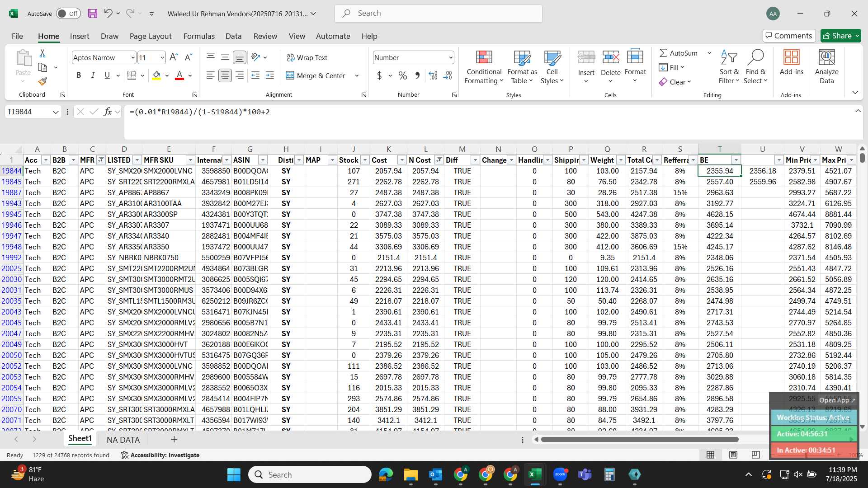The height and width of the screenshot is (488, 868).
Task: Click the Comma Style icon
Action: click(x=417, y=75)
